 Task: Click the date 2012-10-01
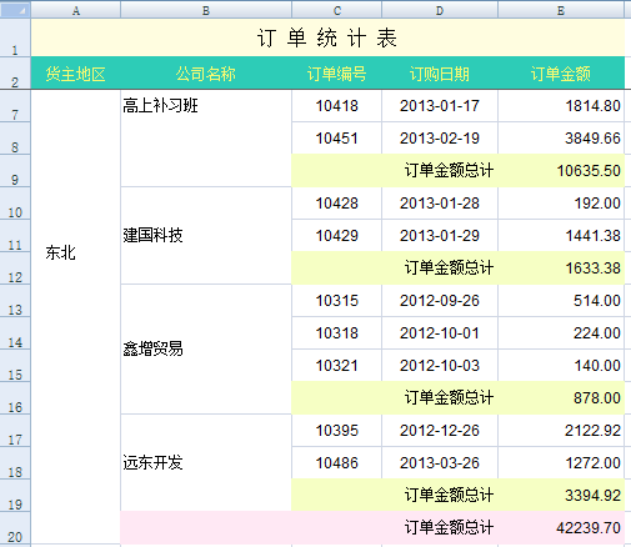tap(440, 333)
